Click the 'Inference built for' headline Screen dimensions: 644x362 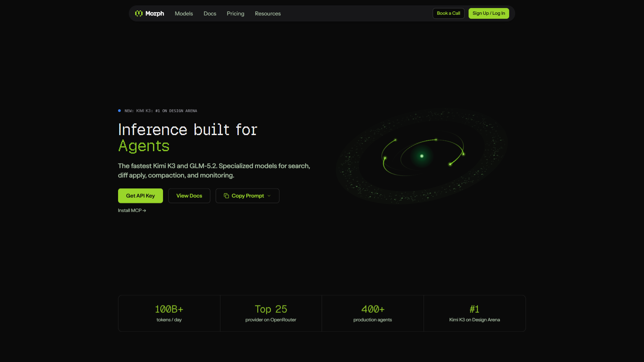click(188, 130)
